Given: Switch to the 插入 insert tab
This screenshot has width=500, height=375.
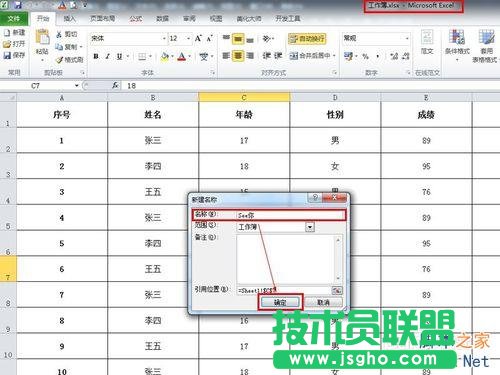Looking at the screenshot, I should pos(69,19).
